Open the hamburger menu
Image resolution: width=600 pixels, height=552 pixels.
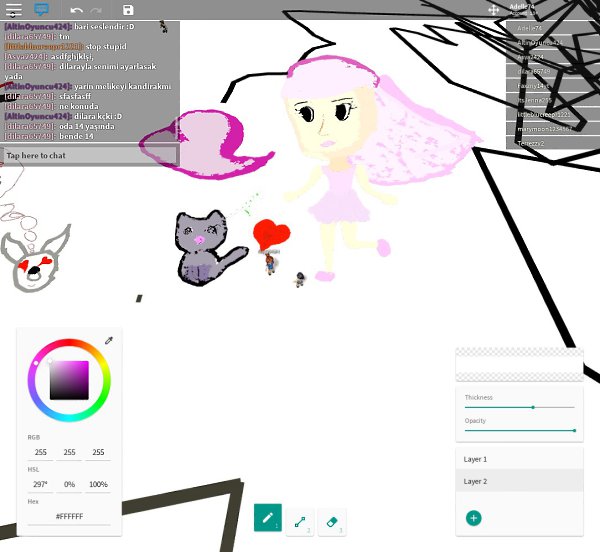click(14, 9)
